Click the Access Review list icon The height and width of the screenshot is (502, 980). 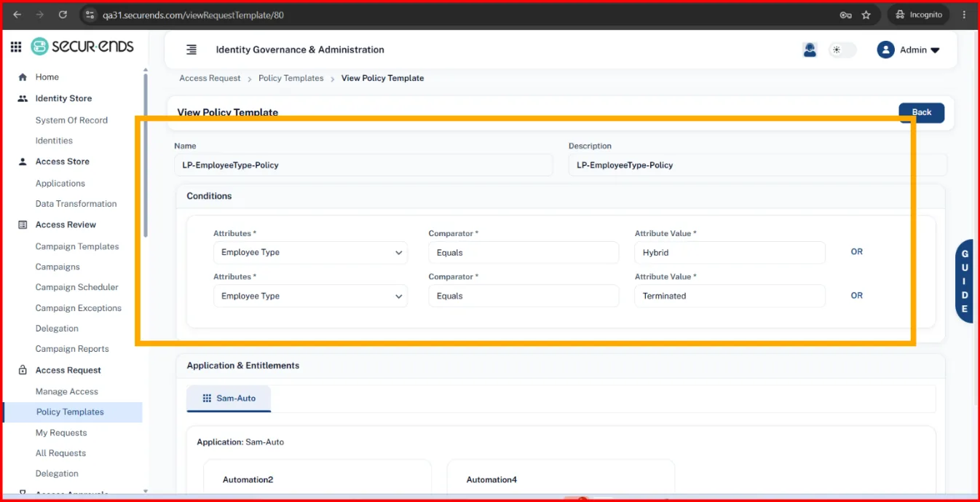[23, 225]
